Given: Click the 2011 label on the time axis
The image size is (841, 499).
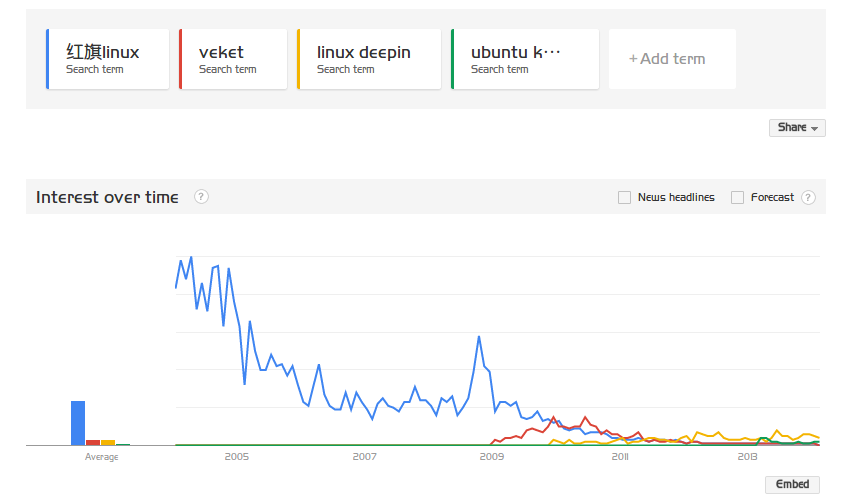Looking at the screenshot, I should pos(620,457).
